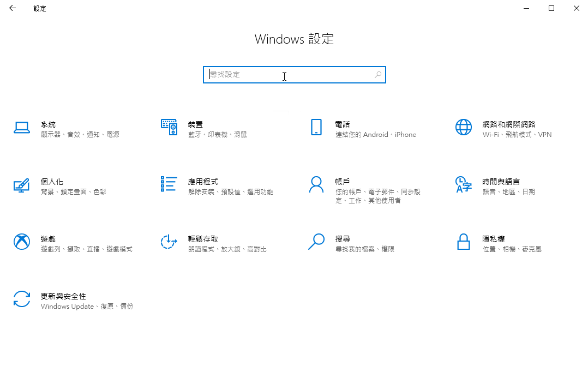This screenshot has width=588, height=378.
Task: Click the text 朗讀程式、放大鏡、高對比
Action: (x=227, y=249)
